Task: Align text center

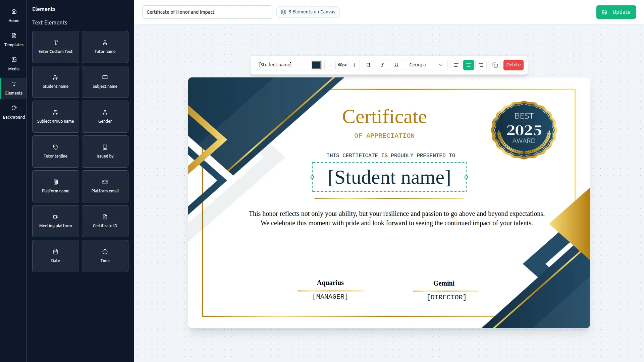Action: tap(469, 65)
